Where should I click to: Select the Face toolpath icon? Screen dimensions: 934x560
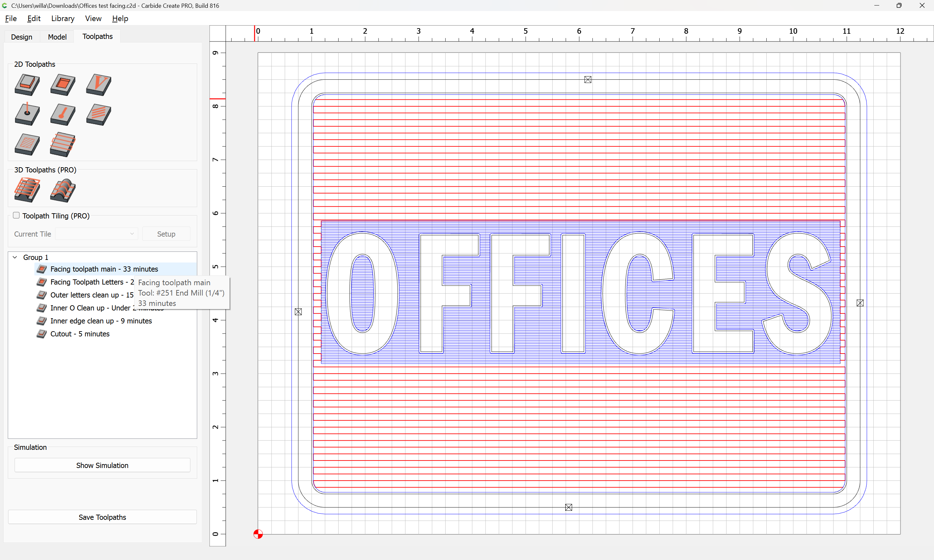62,144
